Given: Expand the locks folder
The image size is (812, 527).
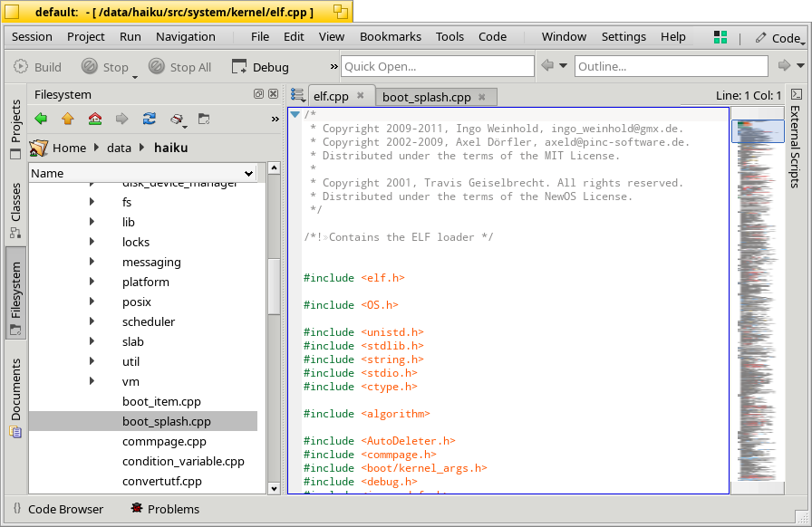Looking at the screenshot, I should click(92, 241).
